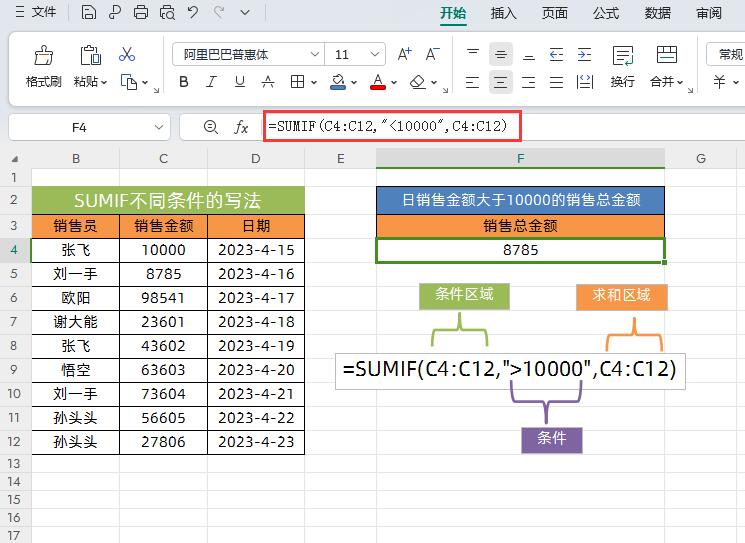The width and height of the screenshot is (745, 543).
Task: Apply the blue fill color bucket
Action: click(338, 82)
